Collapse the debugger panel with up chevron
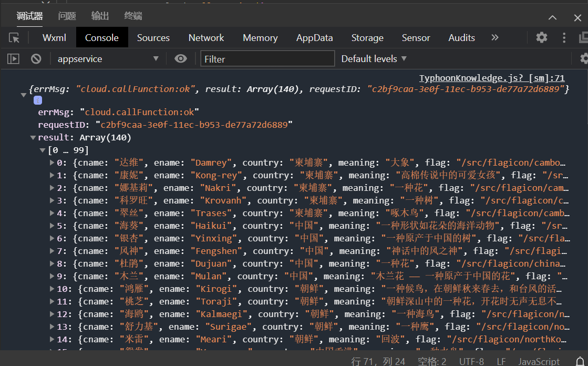The height and width of the screenshot is (366, 588). pos(552,18)
